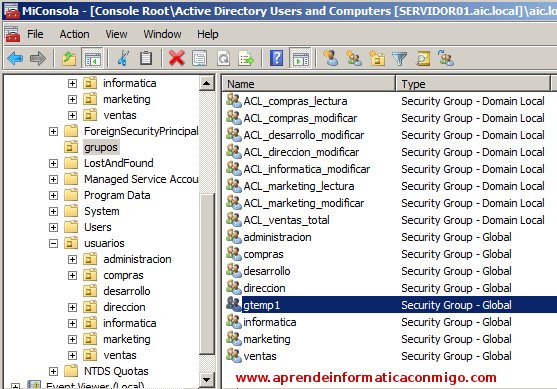
Task: Open the File menu
Action: click(x=35, y=34)
